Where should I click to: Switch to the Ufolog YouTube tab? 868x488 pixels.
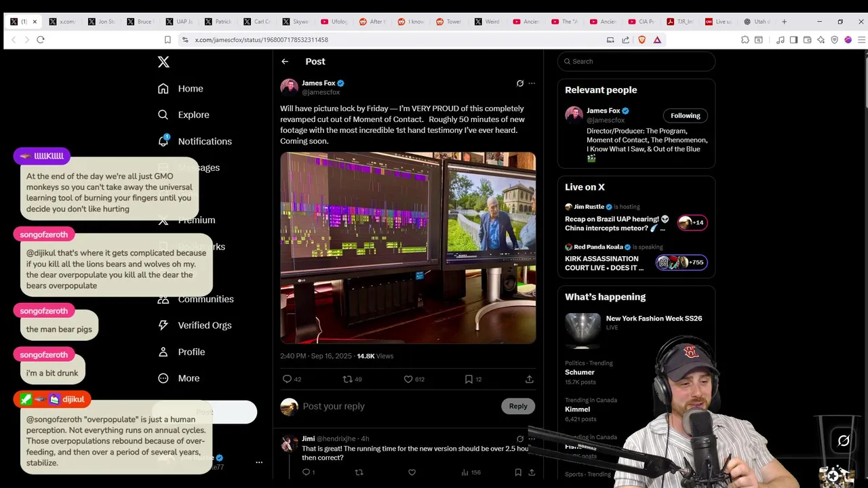tap(334, 22)
